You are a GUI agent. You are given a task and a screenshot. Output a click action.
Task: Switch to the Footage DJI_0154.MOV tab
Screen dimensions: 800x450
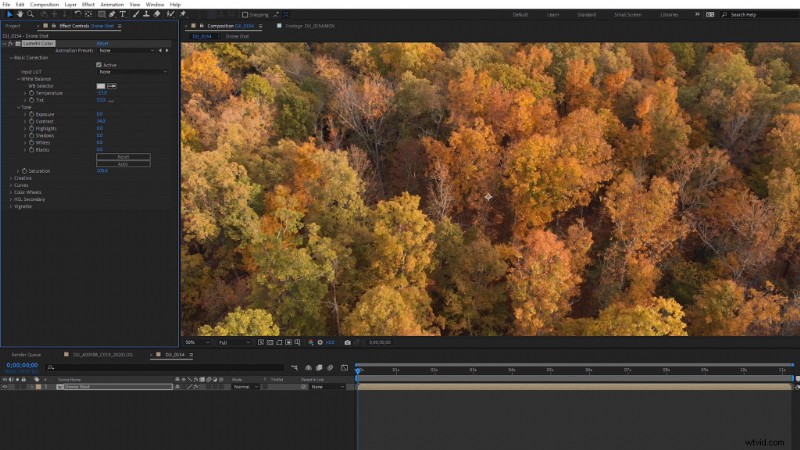(x=310, y=26)
